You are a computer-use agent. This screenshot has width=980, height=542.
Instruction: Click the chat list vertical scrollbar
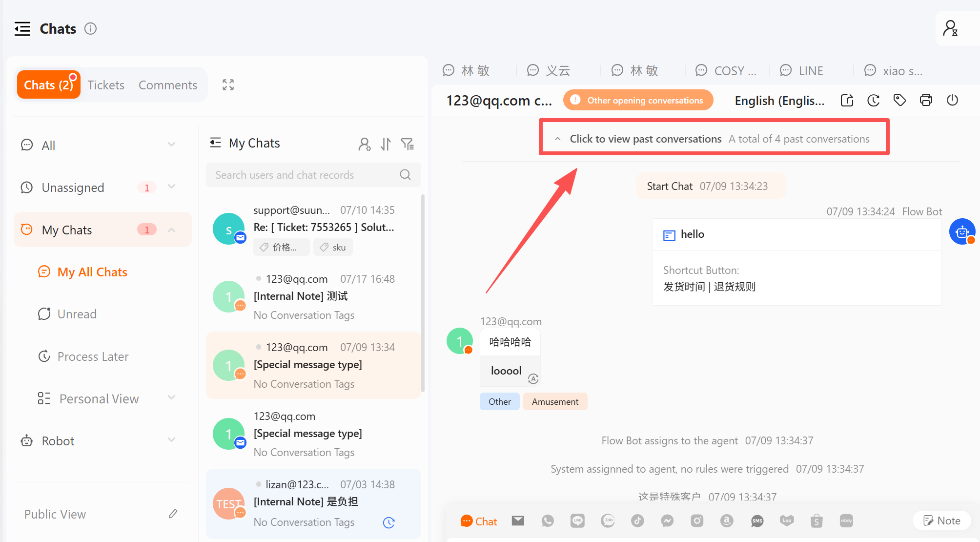click(x=423, y=293)
